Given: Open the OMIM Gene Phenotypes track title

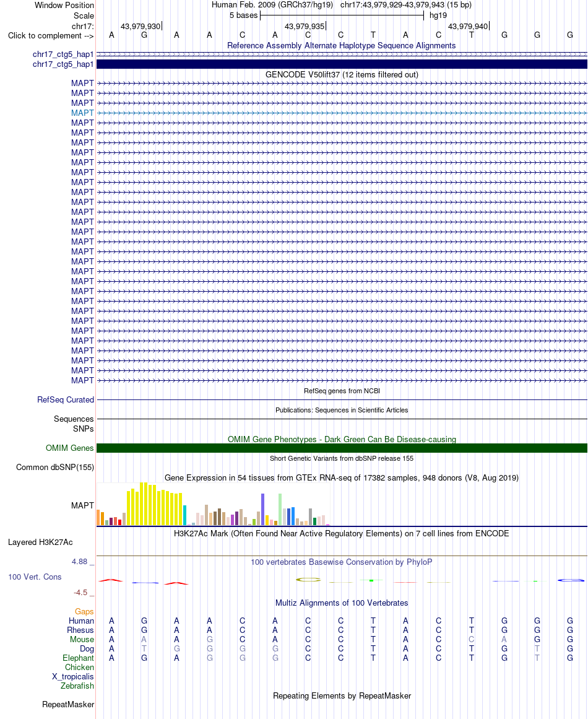Looking at the screenshot, I should (x=342, y=439).
